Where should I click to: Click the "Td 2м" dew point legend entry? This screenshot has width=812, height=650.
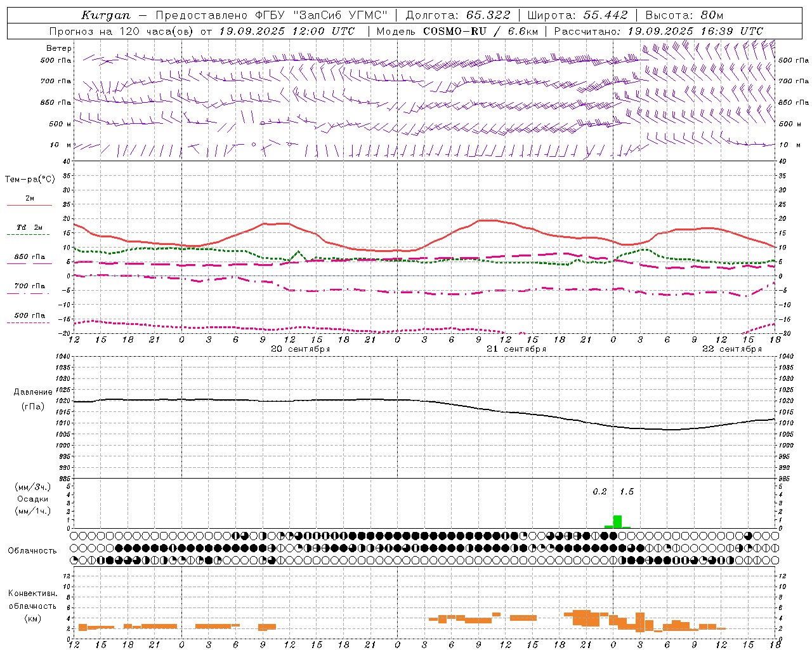30,227
